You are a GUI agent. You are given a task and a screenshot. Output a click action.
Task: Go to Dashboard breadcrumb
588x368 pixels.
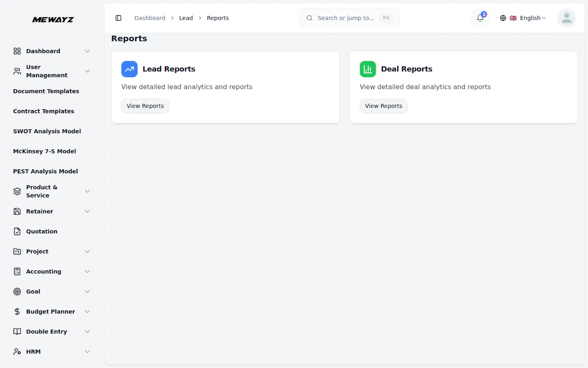click(150, 18)
